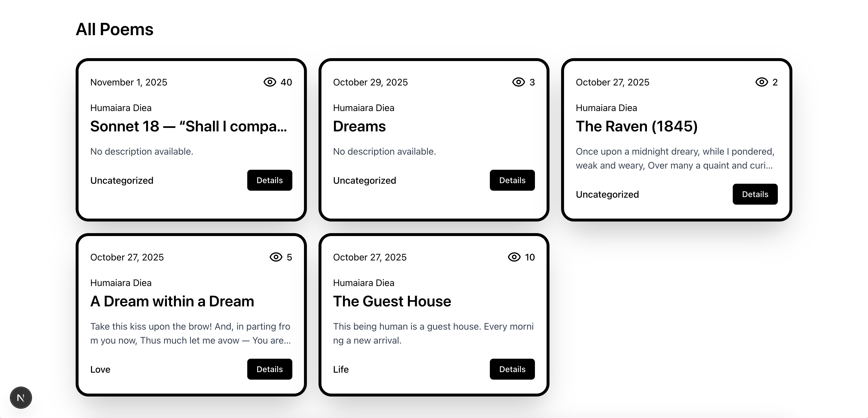This screenshot has width=868, height=418.
Task: Click the Dreams poem title
Action: tap(359, 127)
